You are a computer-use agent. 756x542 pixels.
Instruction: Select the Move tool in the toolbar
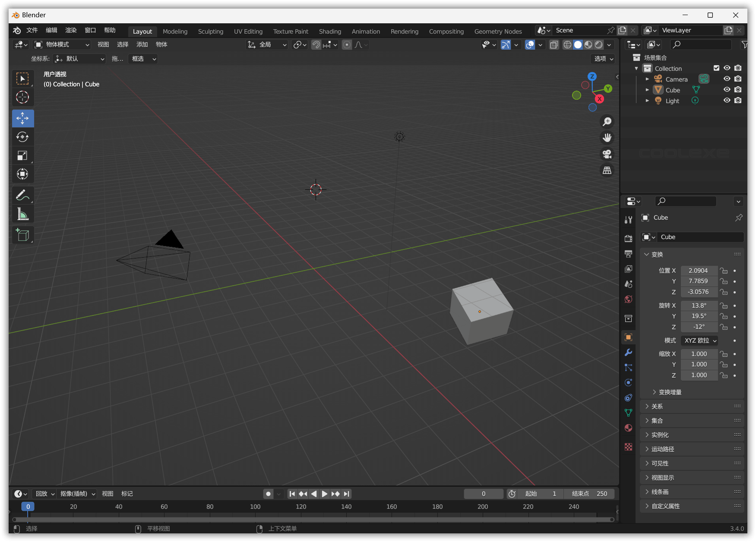point(22,118)
